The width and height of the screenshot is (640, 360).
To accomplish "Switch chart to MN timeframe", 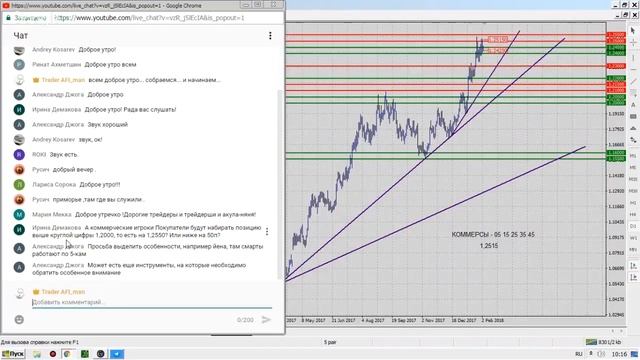I will point(633,249).
